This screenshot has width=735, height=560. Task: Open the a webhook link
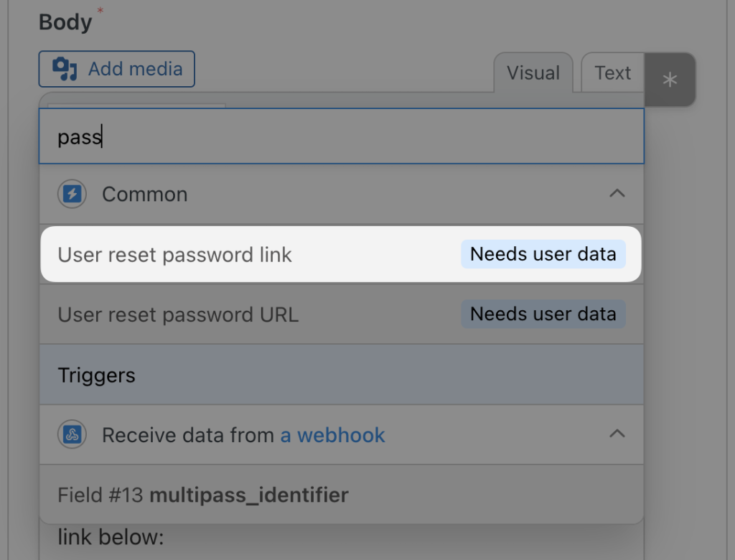point(332,434)
